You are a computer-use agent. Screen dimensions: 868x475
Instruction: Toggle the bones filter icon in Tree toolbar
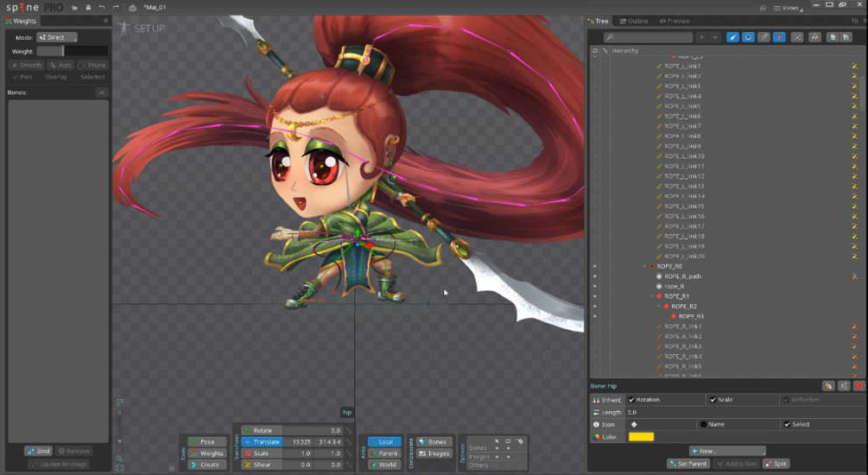(732, 37)
